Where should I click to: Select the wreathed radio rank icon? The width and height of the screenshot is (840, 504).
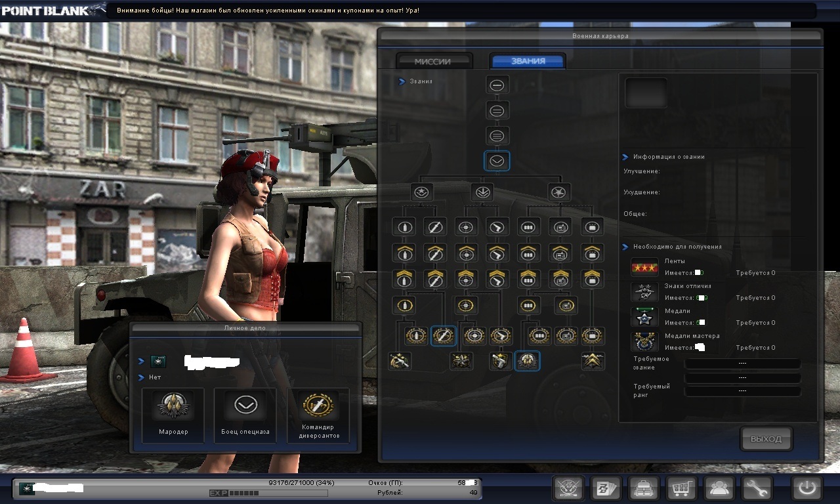[x=566, y=336]
